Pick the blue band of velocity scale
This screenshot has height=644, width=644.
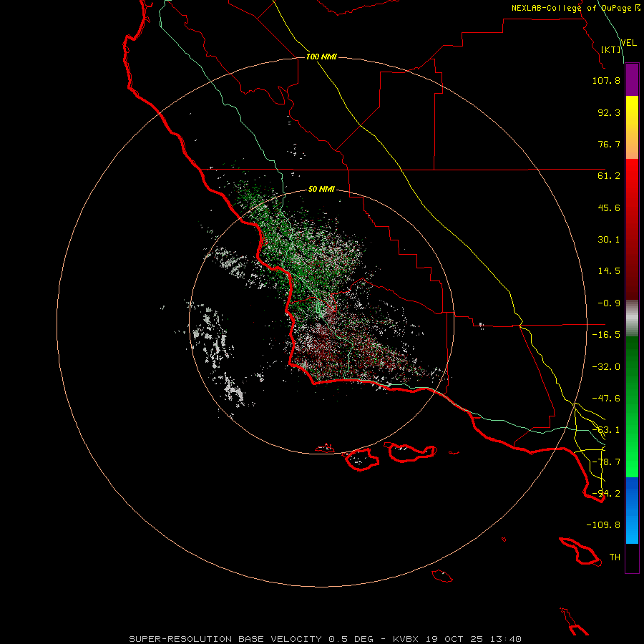coord(632,510)
